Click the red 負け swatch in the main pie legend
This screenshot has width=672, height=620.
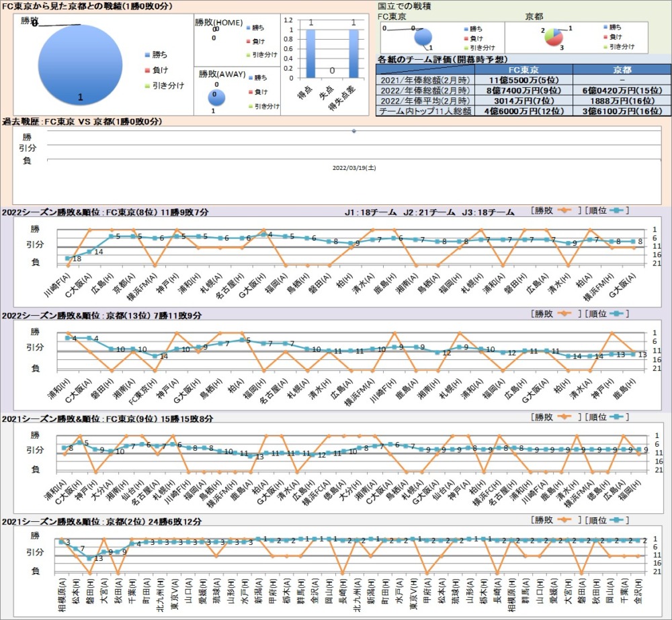click(x=147, y=71)
